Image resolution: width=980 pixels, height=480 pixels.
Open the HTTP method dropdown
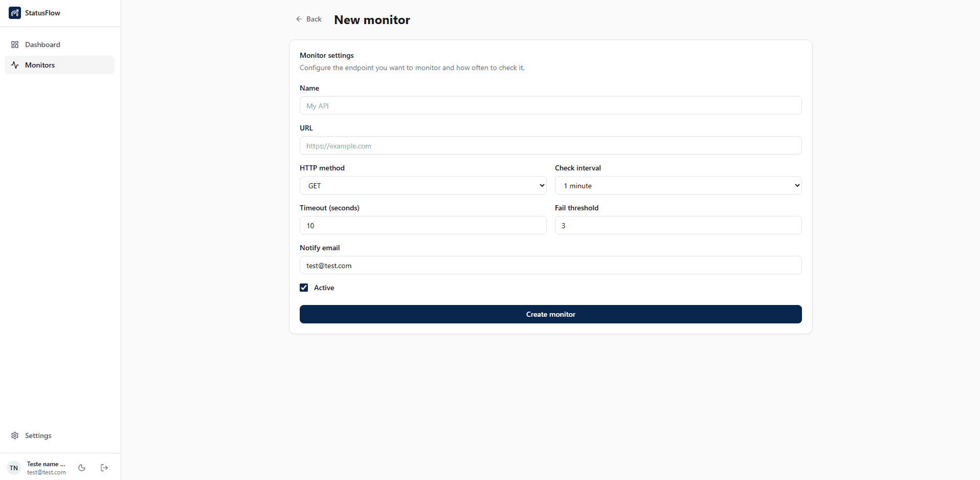pos(423,185)
